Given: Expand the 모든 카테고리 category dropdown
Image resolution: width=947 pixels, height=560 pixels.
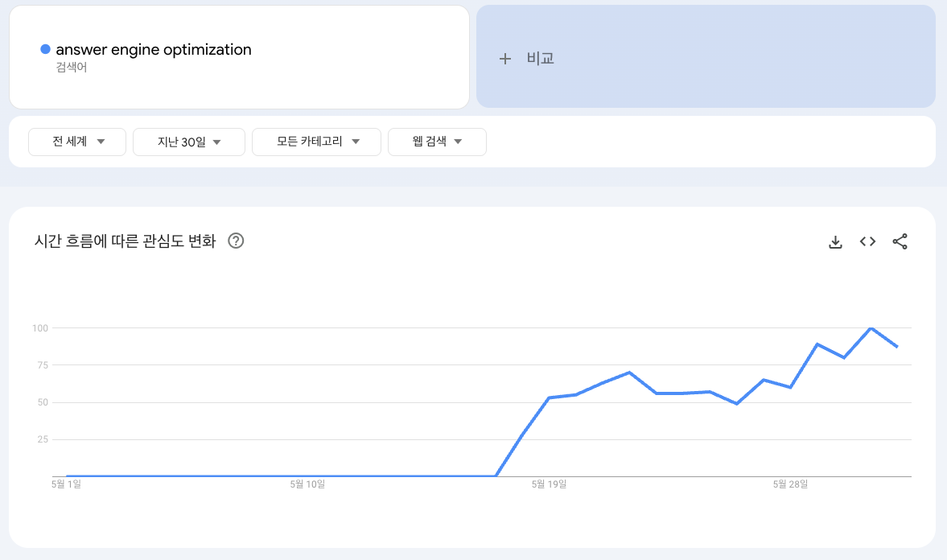Looking at the screenshot, I should pyautogui.click(x=316, y=142).
